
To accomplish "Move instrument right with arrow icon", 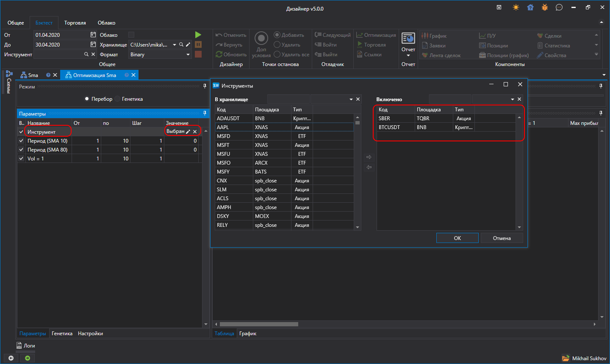I will (369, 157).
